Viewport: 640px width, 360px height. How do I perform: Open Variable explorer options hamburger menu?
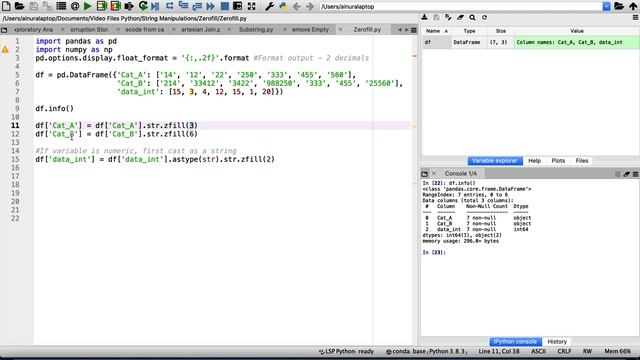[x=635, y=18]
